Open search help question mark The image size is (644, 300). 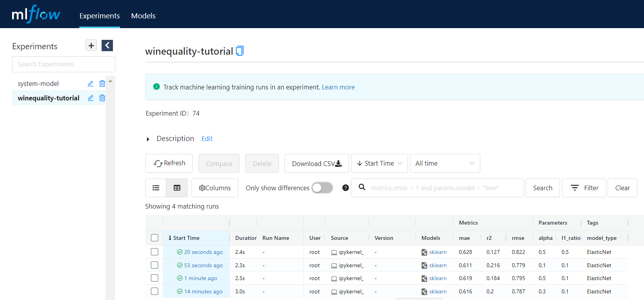coord(345,188)
